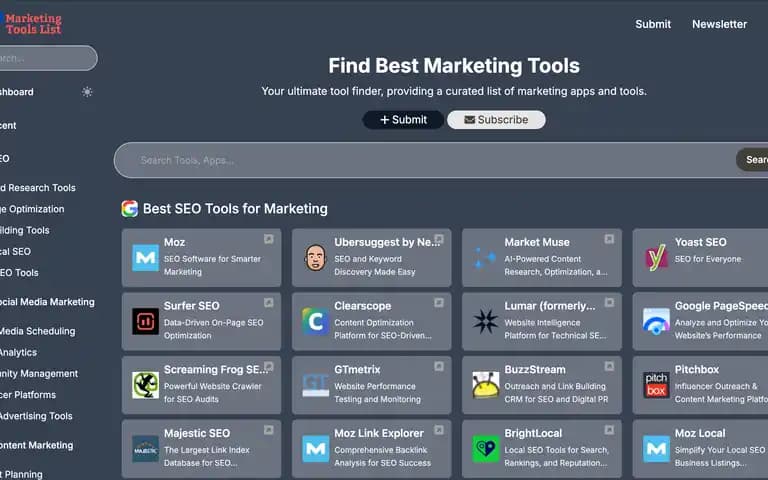This screenshot has height=480, width=768.
Task: Open external link icon on Moz card
Action: [x=268, y=239]
